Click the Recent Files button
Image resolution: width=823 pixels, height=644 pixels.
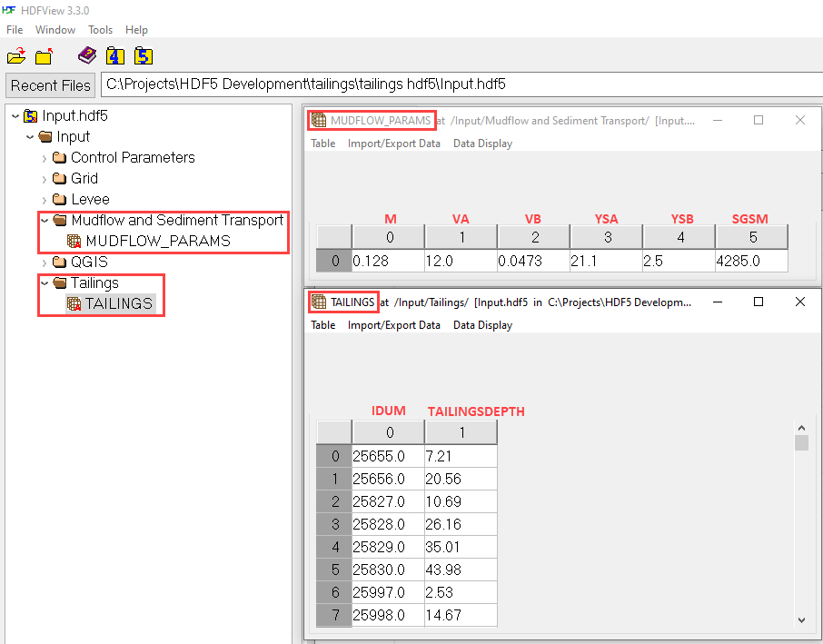tap(51, 85)
